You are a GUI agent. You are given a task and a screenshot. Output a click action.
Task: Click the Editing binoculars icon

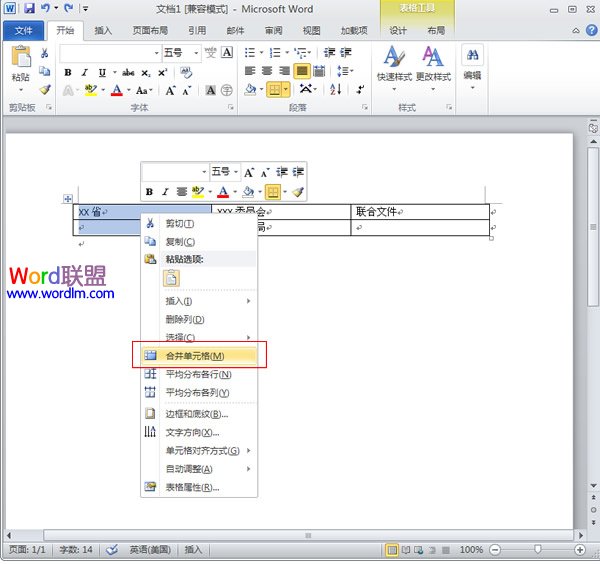tap(473, 55)
